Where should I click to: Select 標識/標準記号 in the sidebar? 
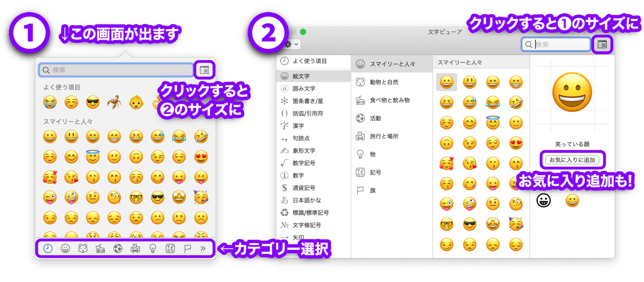coord(314,213)
